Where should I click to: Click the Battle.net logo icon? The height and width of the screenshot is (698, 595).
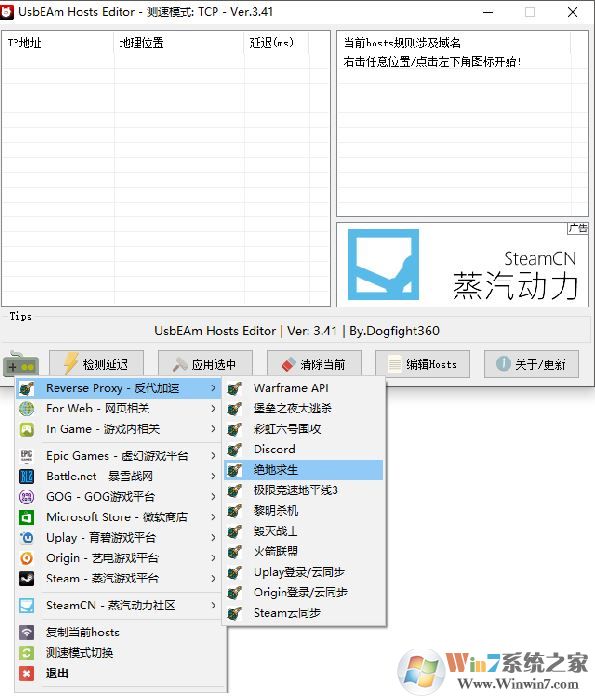pos(27,476)
